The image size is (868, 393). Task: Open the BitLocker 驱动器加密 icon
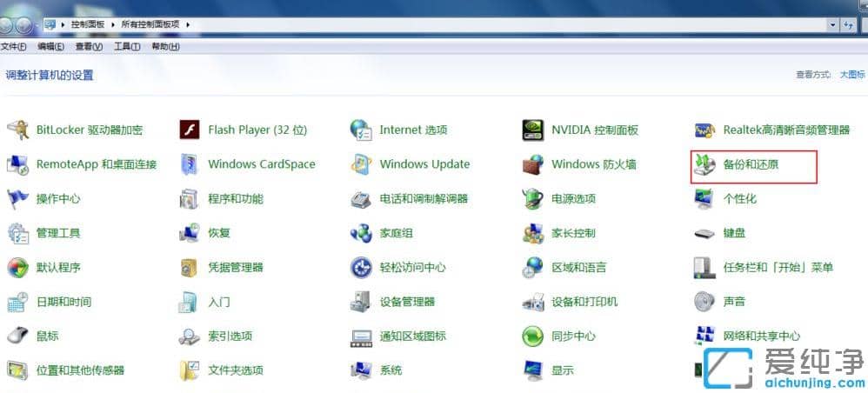coord(17,130)
